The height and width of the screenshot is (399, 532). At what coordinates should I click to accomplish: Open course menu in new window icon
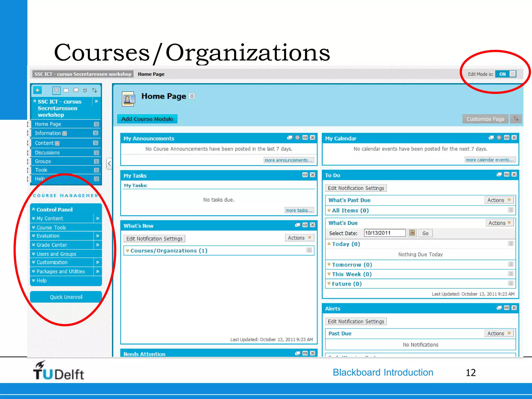coord(76,90)
